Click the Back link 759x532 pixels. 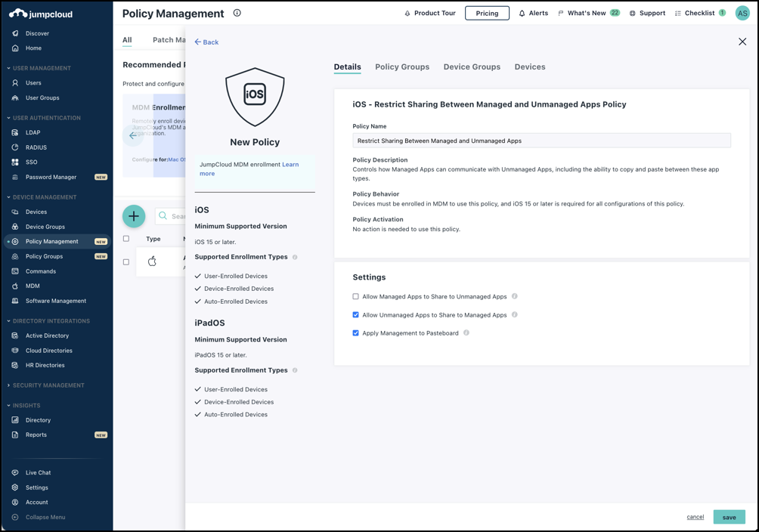(x=206, y=42)
